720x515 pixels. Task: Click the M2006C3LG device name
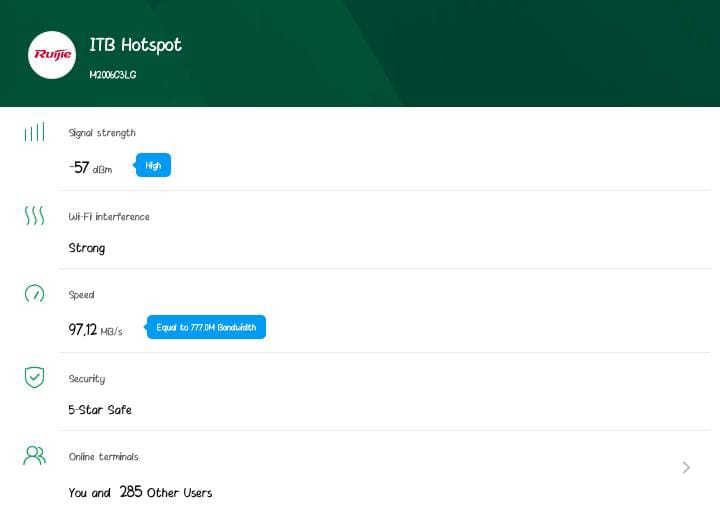112,75
